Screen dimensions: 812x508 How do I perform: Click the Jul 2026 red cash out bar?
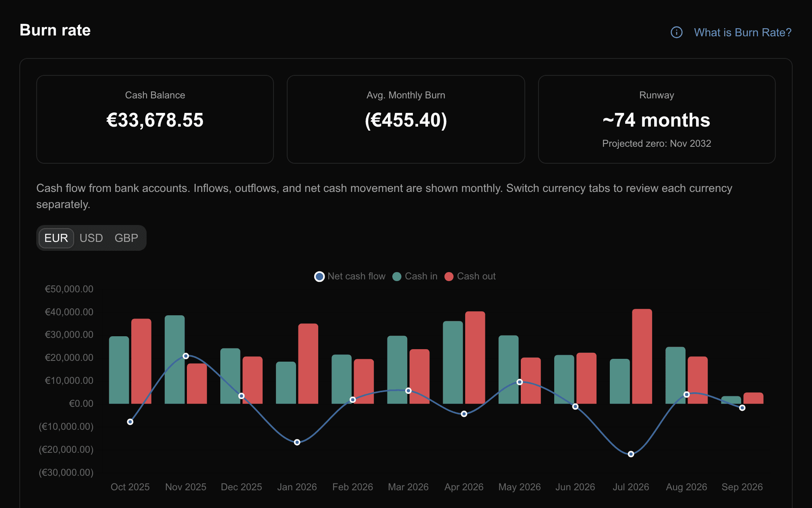642,356
